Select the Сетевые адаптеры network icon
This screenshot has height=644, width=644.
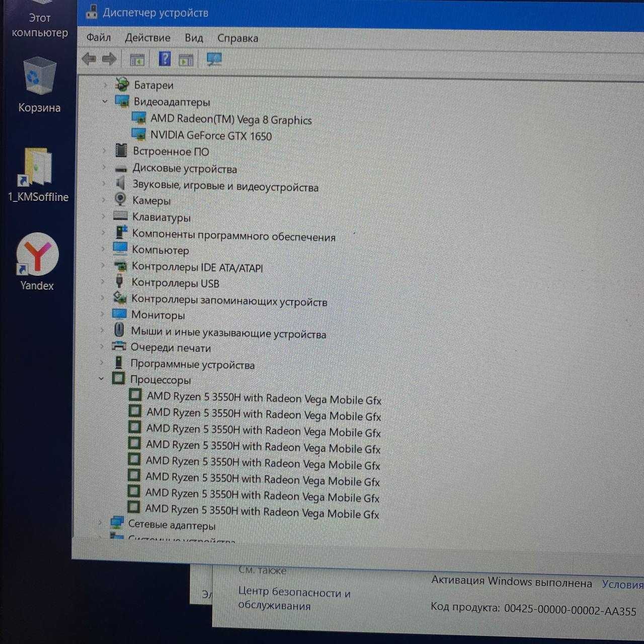pos(117,522)
